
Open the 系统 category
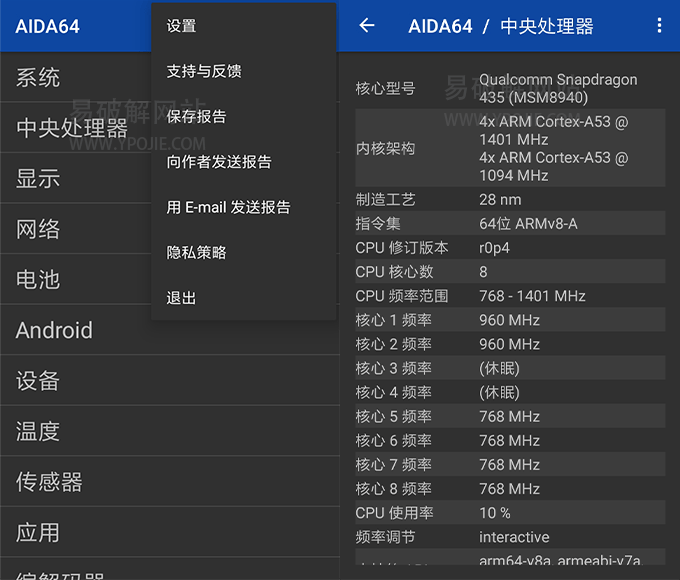[x=76, y=77]
